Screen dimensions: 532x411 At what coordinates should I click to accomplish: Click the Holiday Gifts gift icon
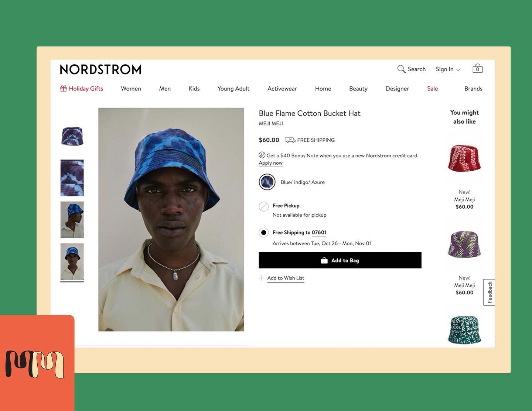(x=64, y=89)
